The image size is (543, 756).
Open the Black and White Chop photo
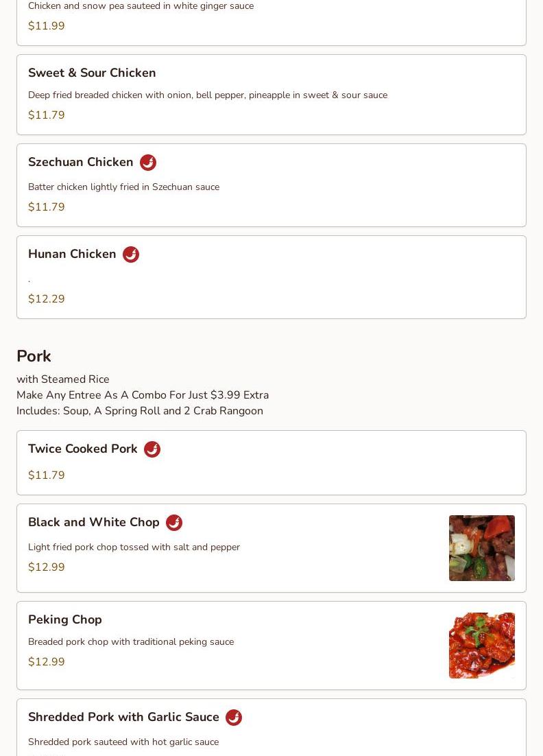point(481,548)
